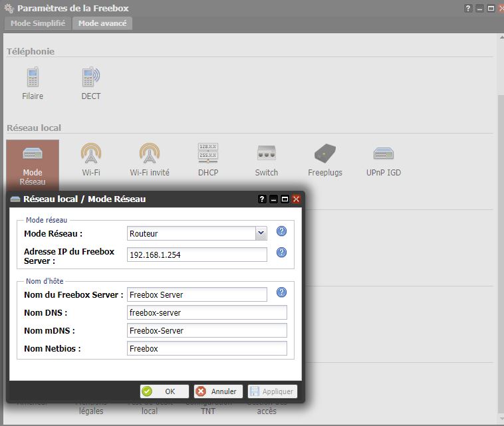Maximize the Mode Réseau dialog

(x=285, y=199)
